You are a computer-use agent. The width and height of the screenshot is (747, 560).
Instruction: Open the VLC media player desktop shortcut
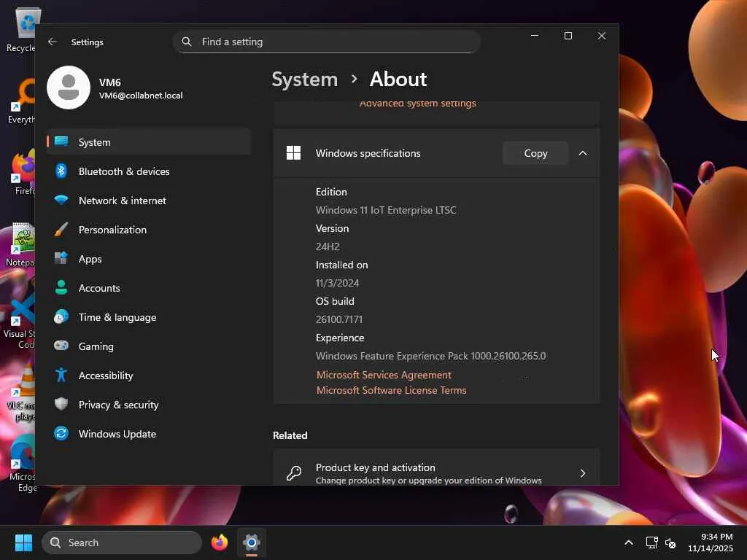pyautogui.click(x=21, y=392)
